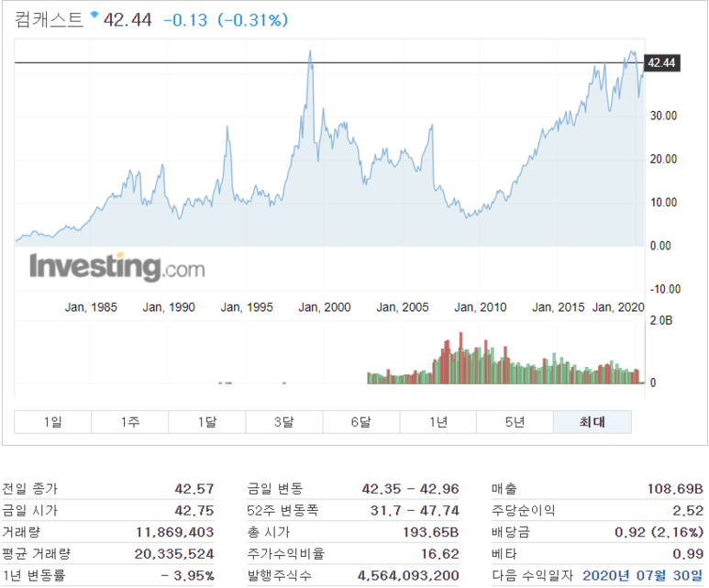The width and height of the screenshot is (709, 588).
Task: Select the 최대 range tab
Action: point(593,422)
